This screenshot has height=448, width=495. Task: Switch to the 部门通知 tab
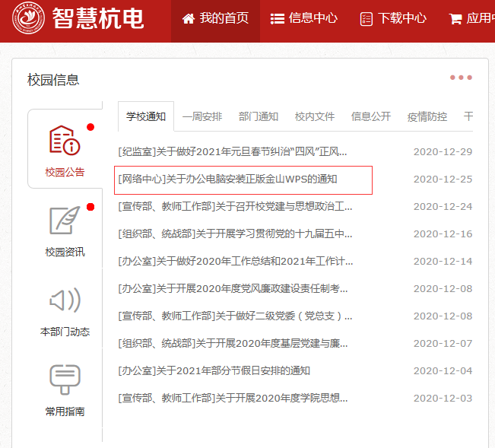tap(259, 116)
